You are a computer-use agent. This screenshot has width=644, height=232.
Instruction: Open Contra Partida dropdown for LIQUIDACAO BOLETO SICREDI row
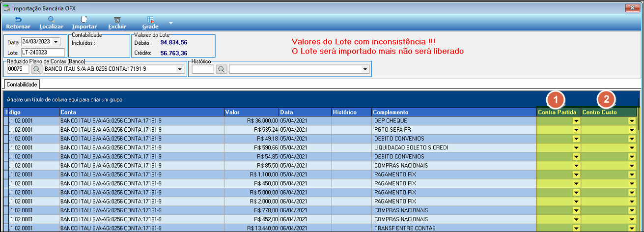pyautogui.click(x=577, y=147)
